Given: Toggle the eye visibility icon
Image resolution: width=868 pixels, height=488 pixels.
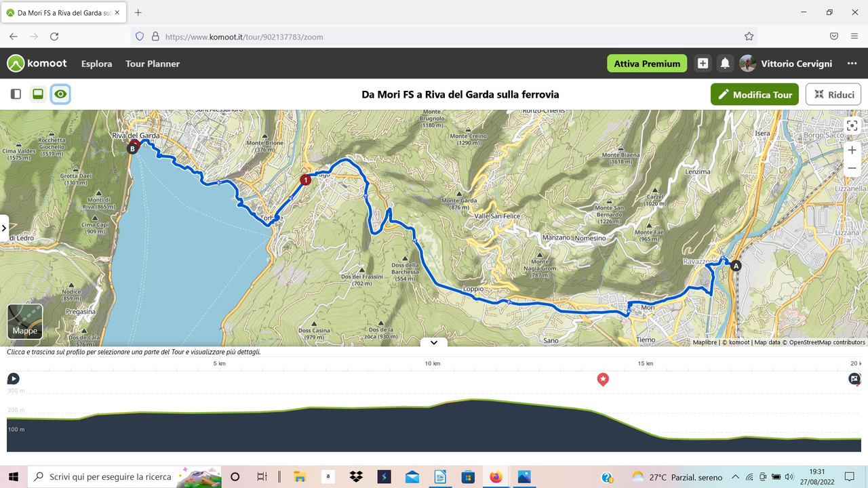Looking at the screenshot, I should [61, 94].
